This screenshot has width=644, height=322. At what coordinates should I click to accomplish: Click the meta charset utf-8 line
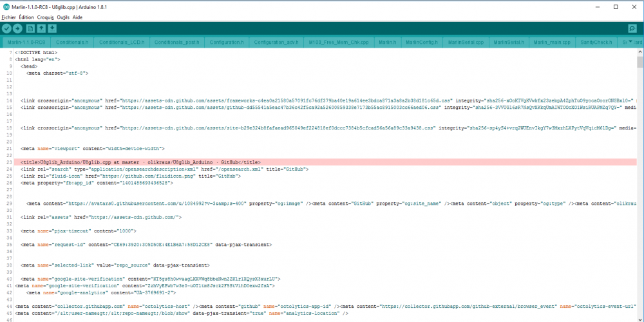tap(57, 73)
